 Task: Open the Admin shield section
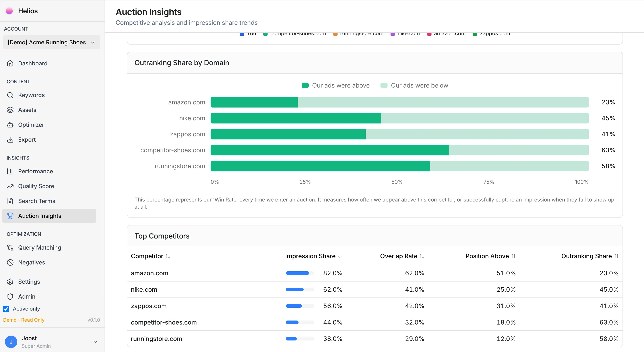[27, 296]
